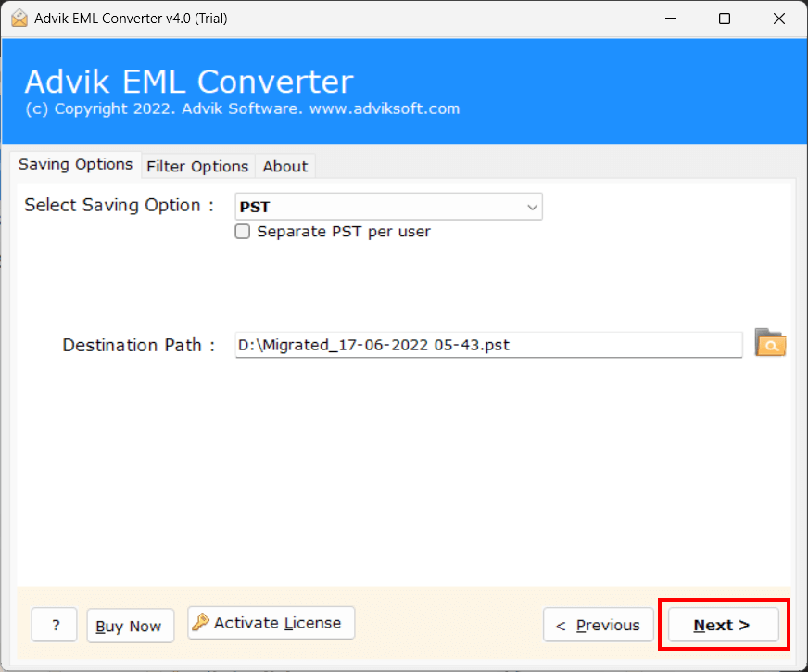This screenshot has height=672, width=808.
Task: Click the Buy Now button
Action: [x=131, y=626]
